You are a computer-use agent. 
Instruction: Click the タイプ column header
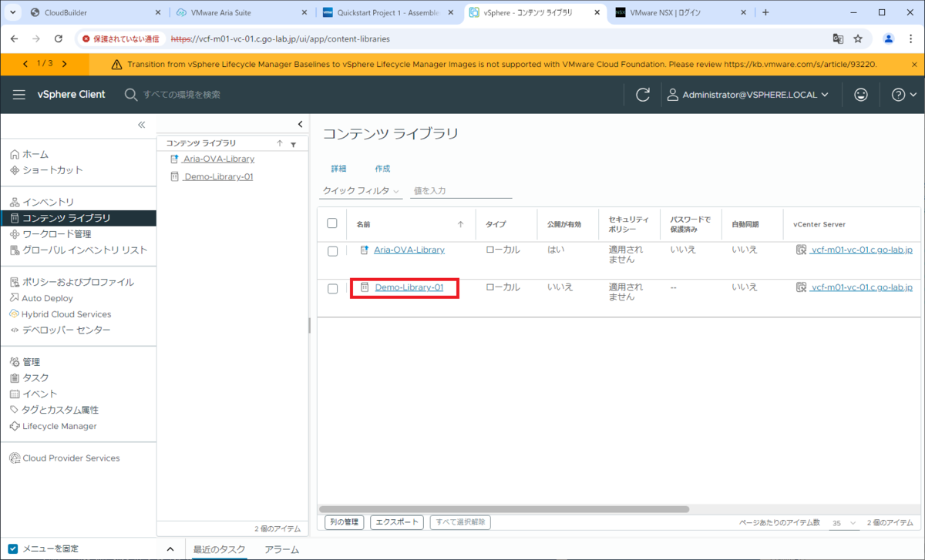coord(496,224)
